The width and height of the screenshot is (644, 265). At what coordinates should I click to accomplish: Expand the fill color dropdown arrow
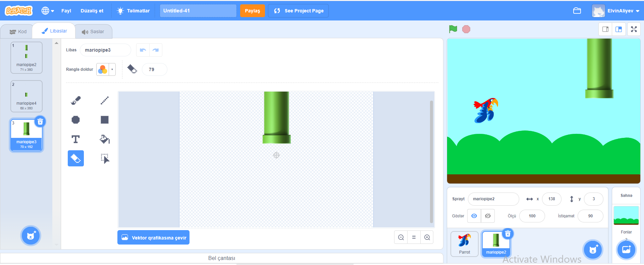[x=112, y=69]
